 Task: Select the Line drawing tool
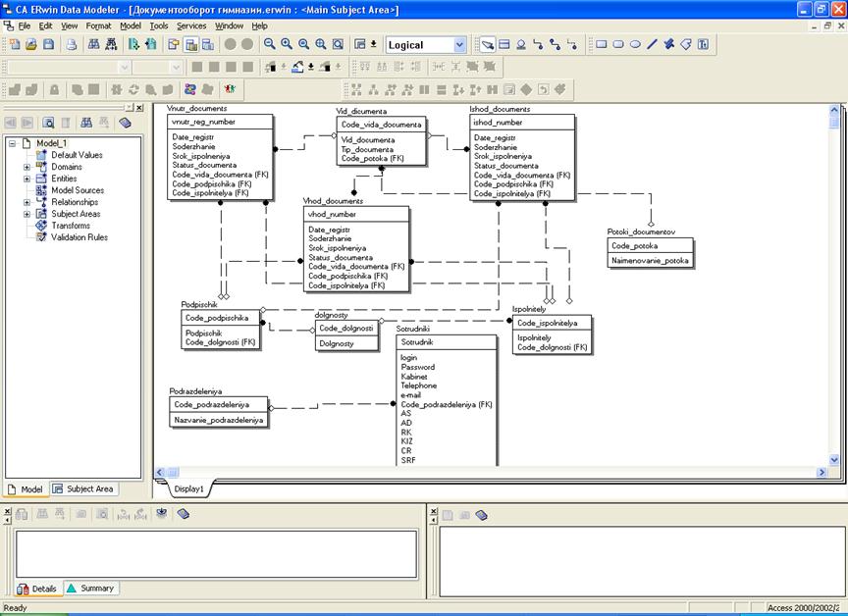[x=653, y=45]
